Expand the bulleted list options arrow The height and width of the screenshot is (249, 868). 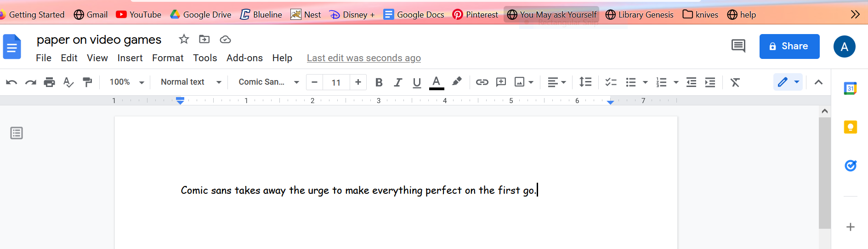(x=645, y=82)
